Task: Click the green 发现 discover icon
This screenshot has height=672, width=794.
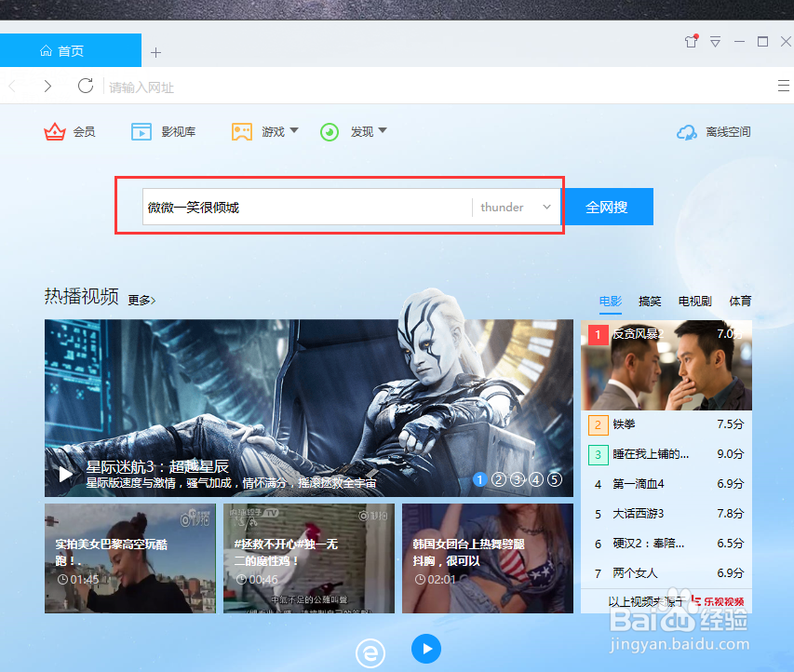Action: coord(330,132)
